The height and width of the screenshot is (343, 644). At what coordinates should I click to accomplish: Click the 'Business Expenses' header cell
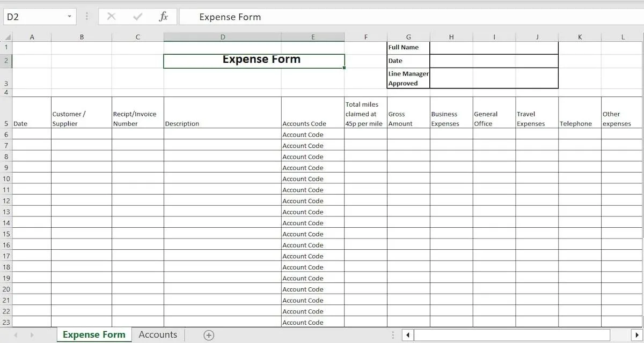(x=451, y=113)
